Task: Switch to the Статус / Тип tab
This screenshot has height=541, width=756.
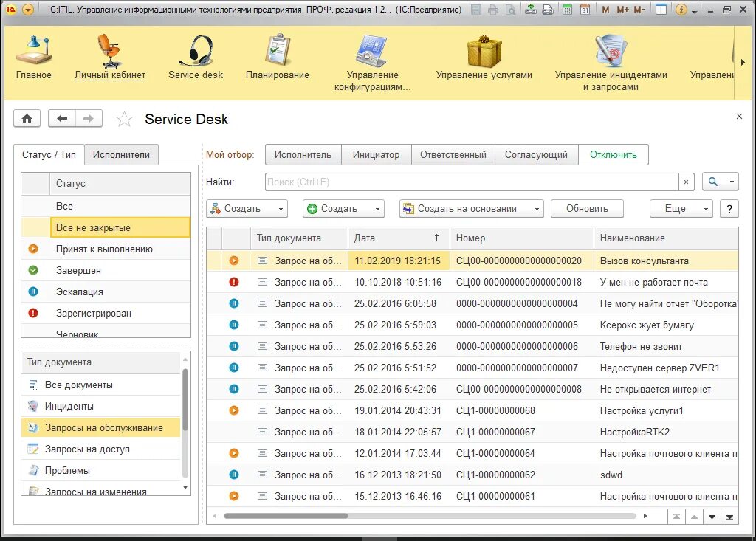Action: point(49,155)
